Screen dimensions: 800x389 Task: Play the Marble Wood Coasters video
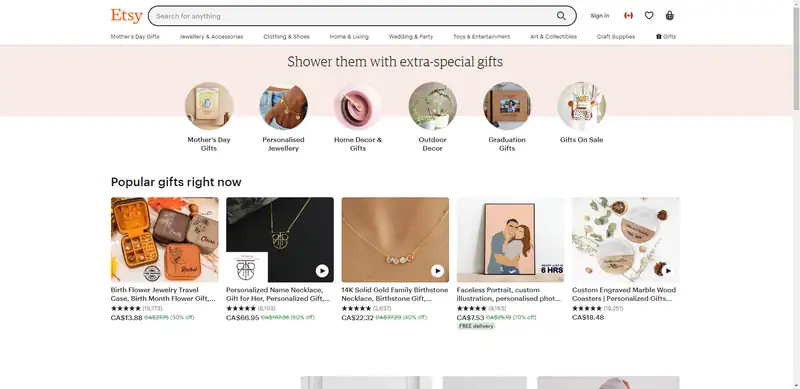668,271
